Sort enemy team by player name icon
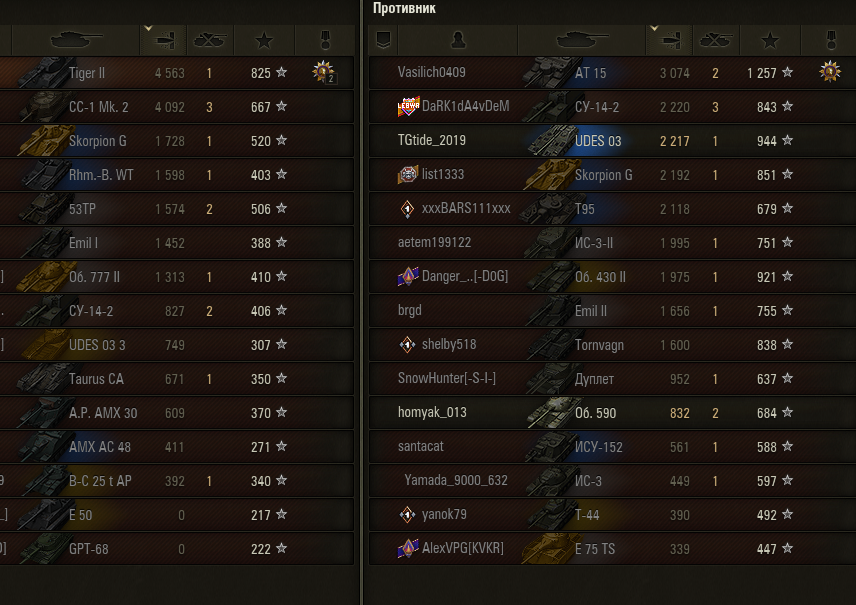Viewport: 856px width, 605px height. pos(458,40)
